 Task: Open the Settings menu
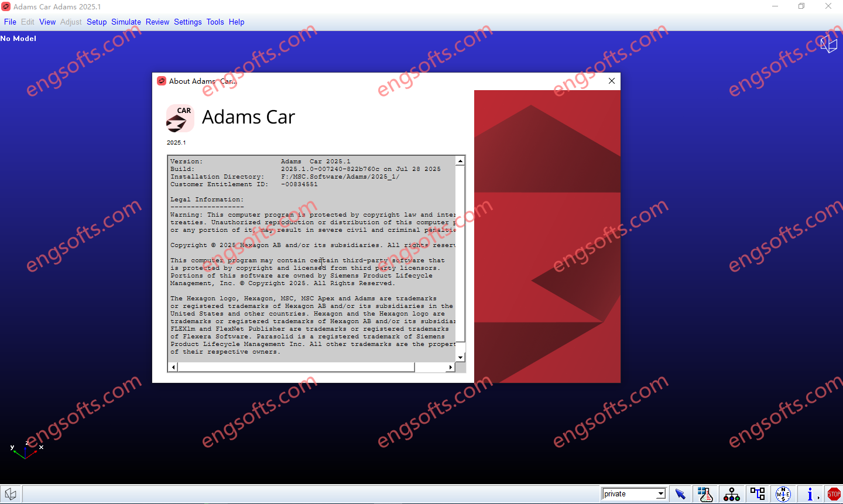(x=187, y=22)
